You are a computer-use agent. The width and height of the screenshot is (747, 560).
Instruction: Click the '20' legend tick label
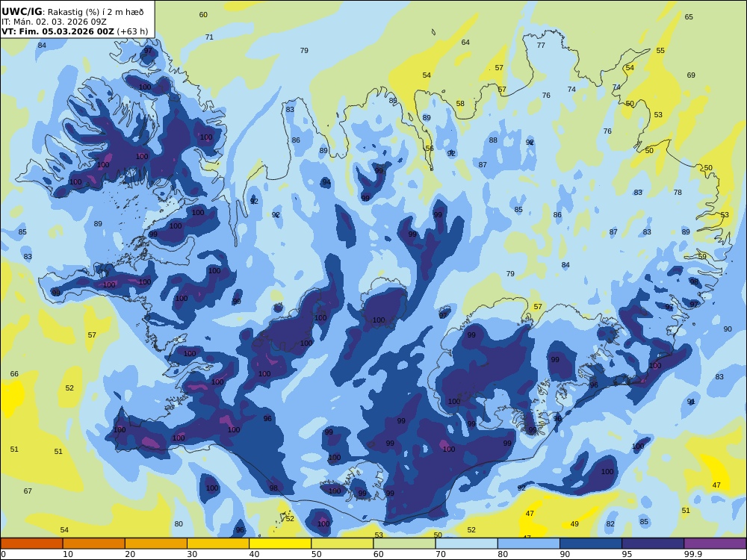(x=130, y=554)
